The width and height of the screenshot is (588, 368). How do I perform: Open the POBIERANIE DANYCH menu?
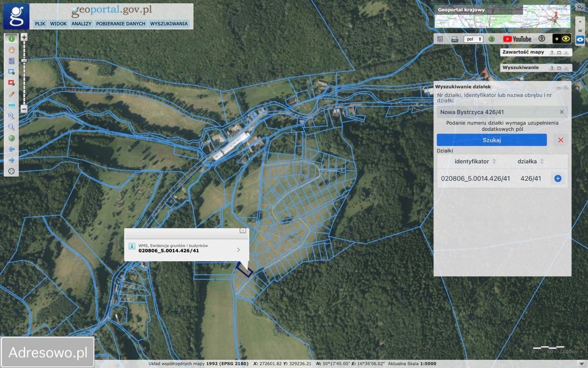(x=121, y=23)
